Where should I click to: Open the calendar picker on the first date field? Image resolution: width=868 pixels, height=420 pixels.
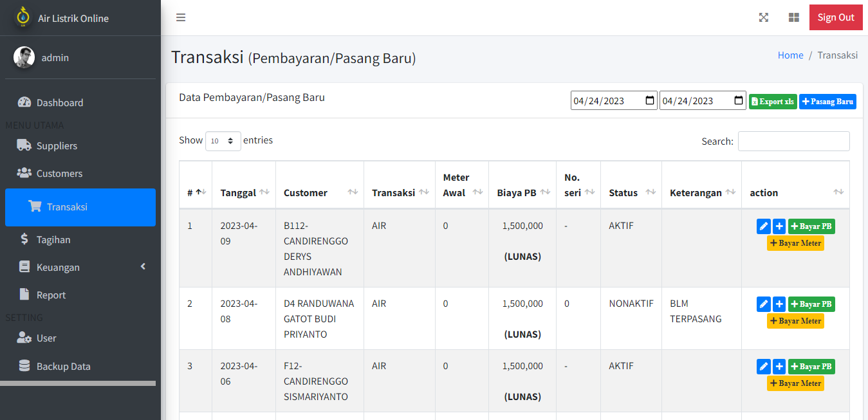pyautogui.click(x=649, y=101)
